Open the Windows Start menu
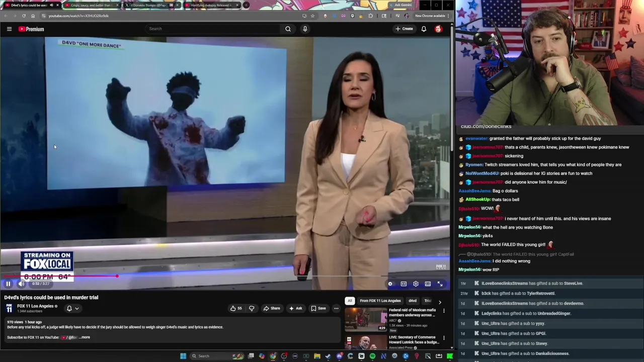The image size is (644, 362). point(184,356)
